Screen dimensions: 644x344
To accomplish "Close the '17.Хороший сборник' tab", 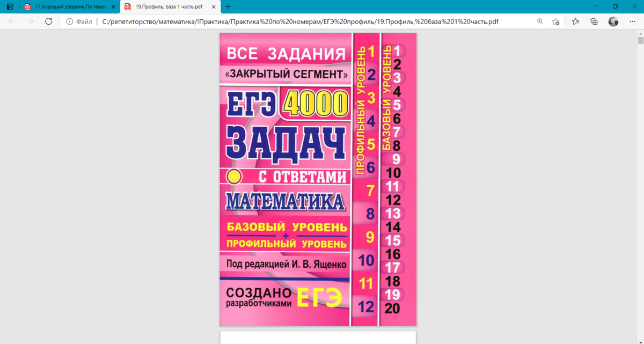I will pos(113,7).
